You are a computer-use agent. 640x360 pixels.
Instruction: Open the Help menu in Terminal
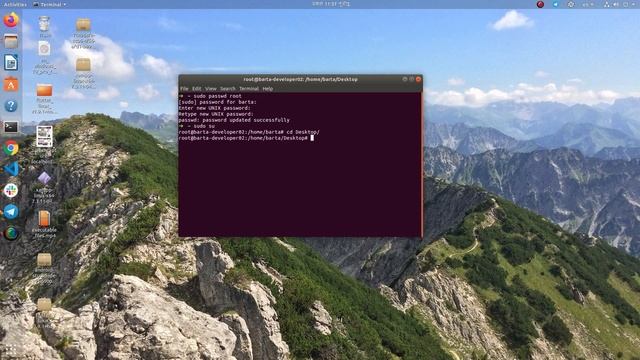tap(268, 89)
